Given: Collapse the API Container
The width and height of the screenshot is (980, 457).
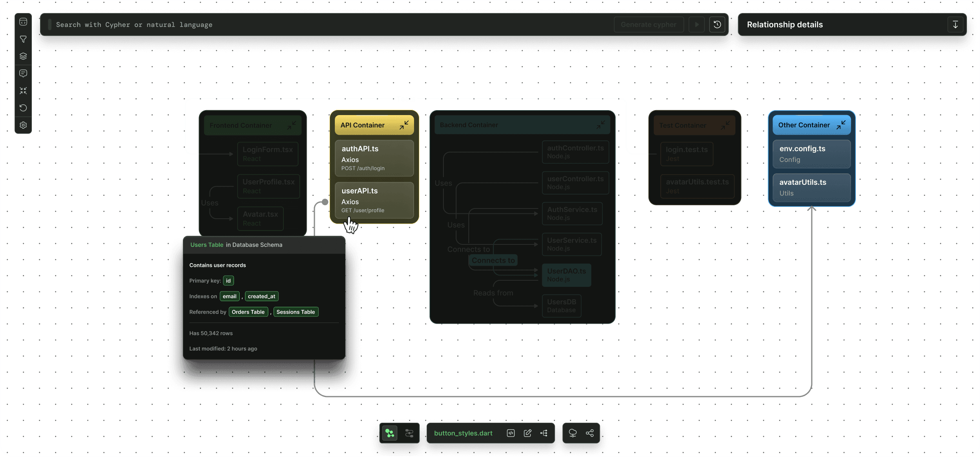Looking at the screenshot, I should tap(404, 125).
